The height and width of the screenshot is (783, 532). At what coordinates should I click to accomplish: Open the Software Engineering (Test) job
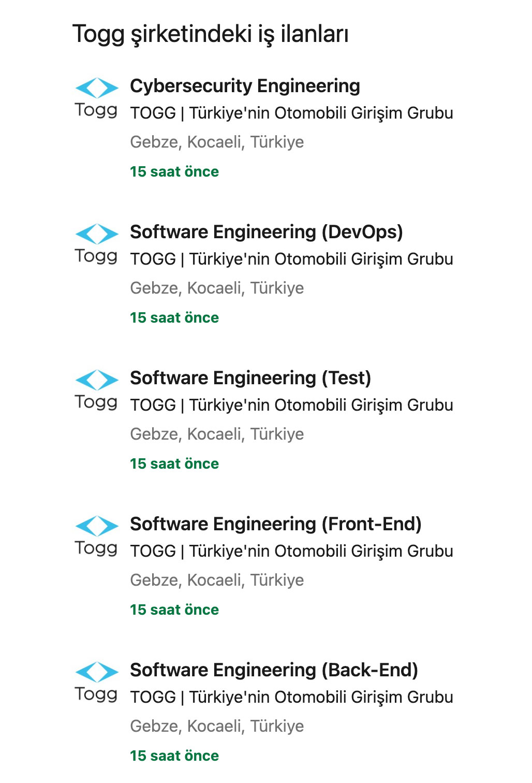(x=250, y=378)
